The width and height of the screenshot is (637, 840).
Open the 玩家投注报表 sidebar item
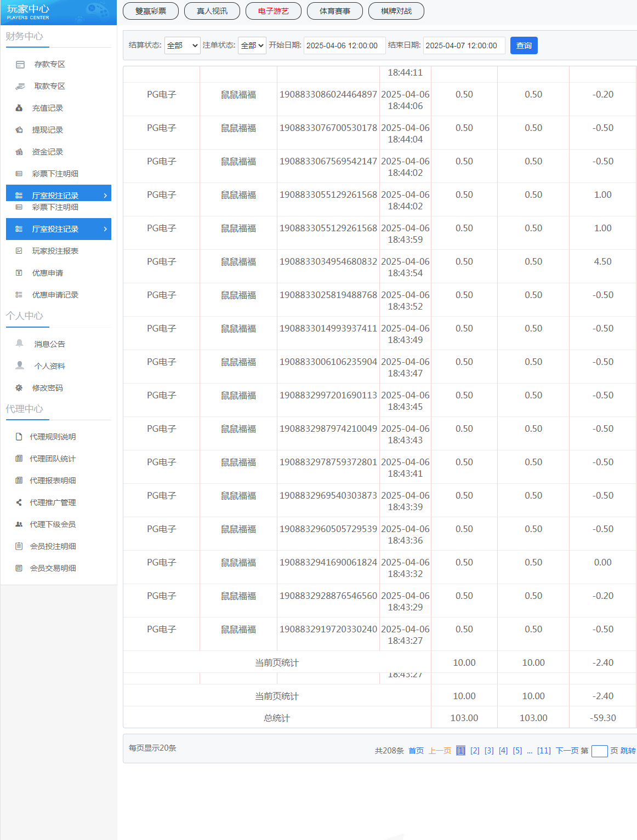point(55,251)
